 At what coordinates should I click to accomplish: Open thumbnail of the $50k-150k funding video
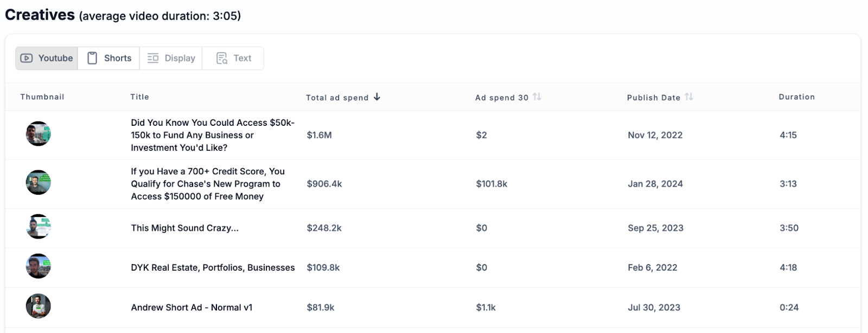click(39, 133)
